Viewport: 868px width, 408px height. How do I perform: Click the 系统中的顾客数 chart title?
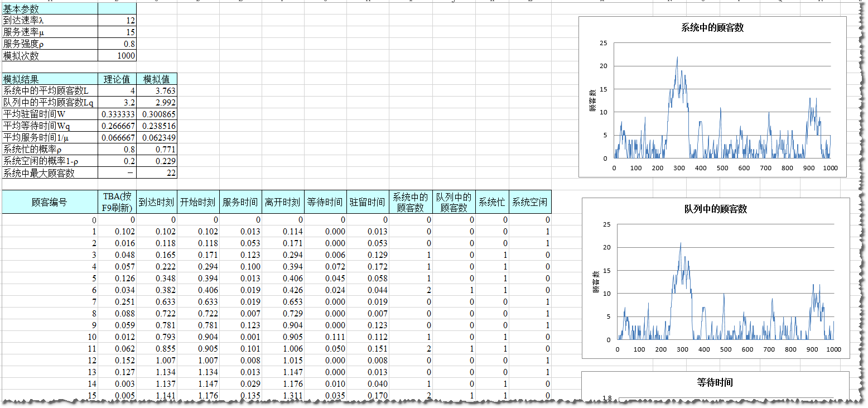(x=712, y=28)
